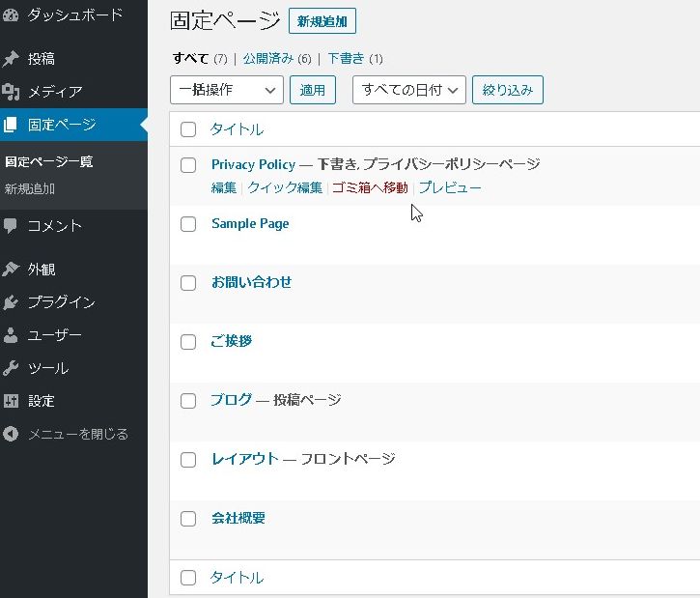Image resolution: width=700 pixels, height=598 pixels.
Task: Open Media via its camera-music icon
Action: 11,92
